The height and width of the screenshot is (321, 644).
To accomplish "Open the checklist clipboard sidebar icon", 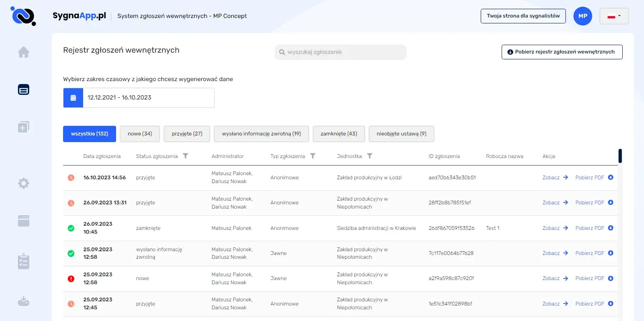I will coord(23,261).
